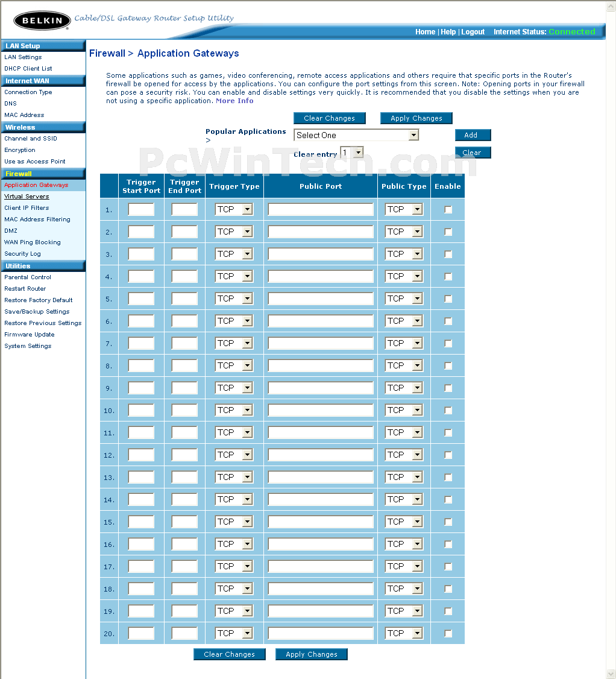Focus the Public Port field in row 14
The height and width of the screenshot is (679, 616).
(x=321, y=500)
